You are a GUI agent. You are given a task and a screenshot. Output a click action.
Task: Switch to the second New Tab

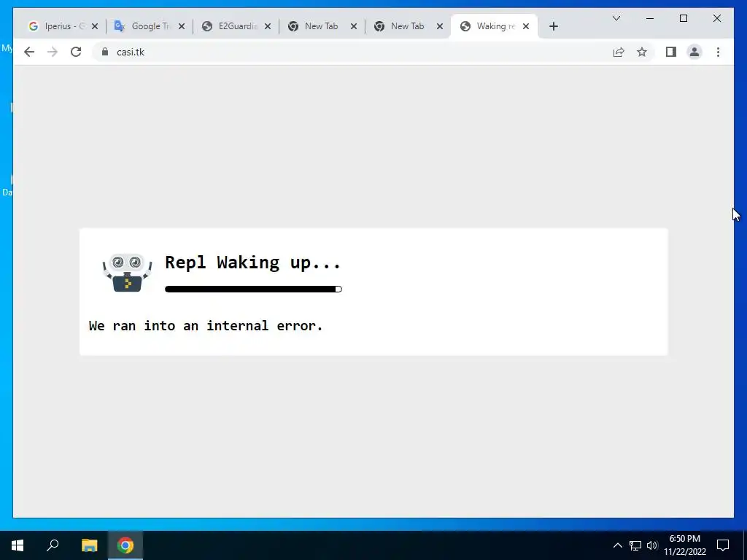pos(401,26)
